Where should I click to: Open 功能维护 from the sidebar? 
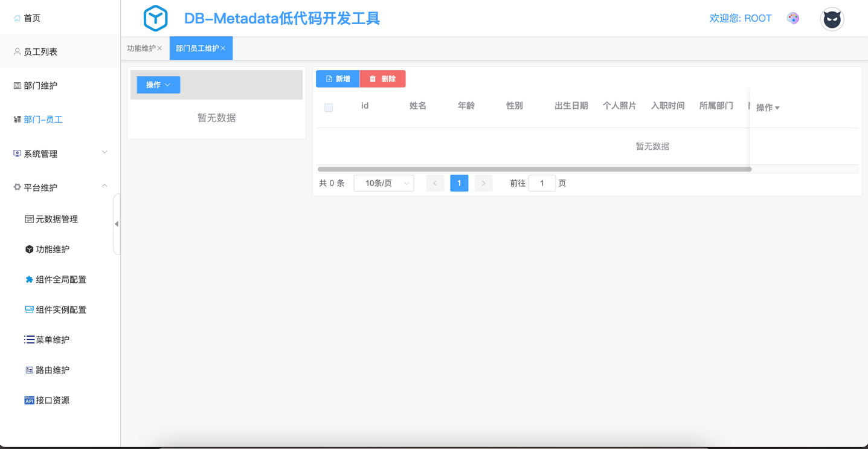tap(52, 250)
